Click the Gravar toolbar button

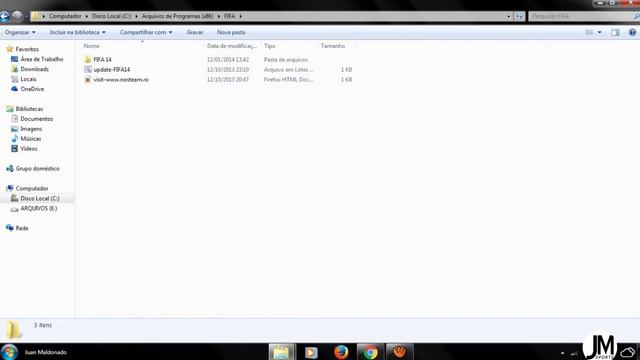195,32
